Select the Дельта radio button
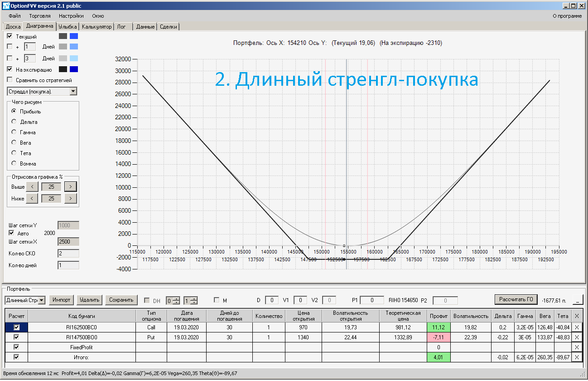The width and height of the screenshot is (588, 381). (14, 122)
